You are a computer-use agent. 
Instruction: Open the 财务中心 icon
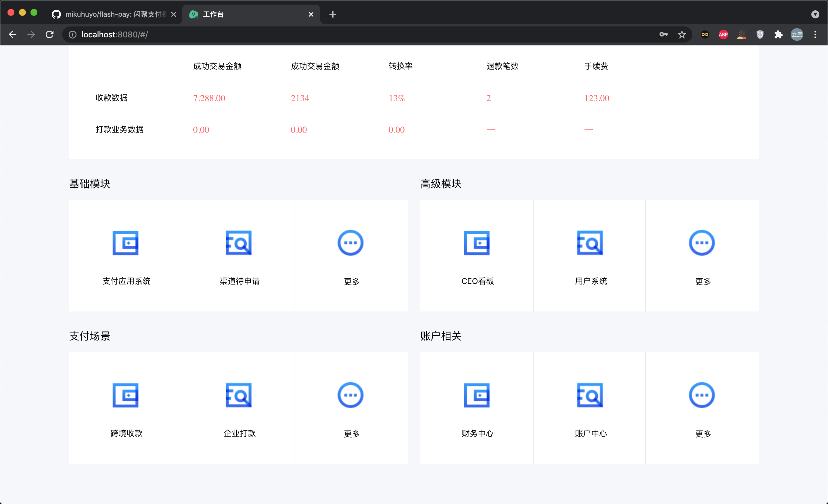(x=476, y=395)
